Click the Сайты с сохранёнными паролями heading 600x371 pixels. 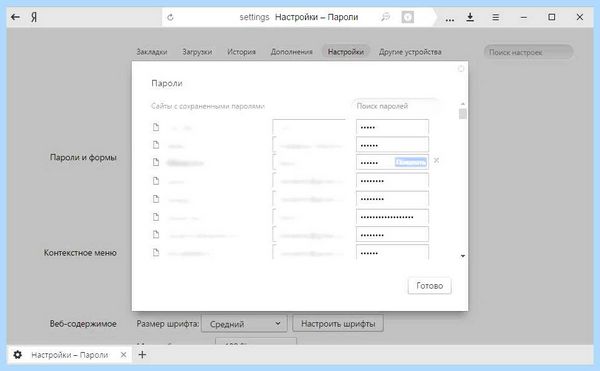click(208, 106)
